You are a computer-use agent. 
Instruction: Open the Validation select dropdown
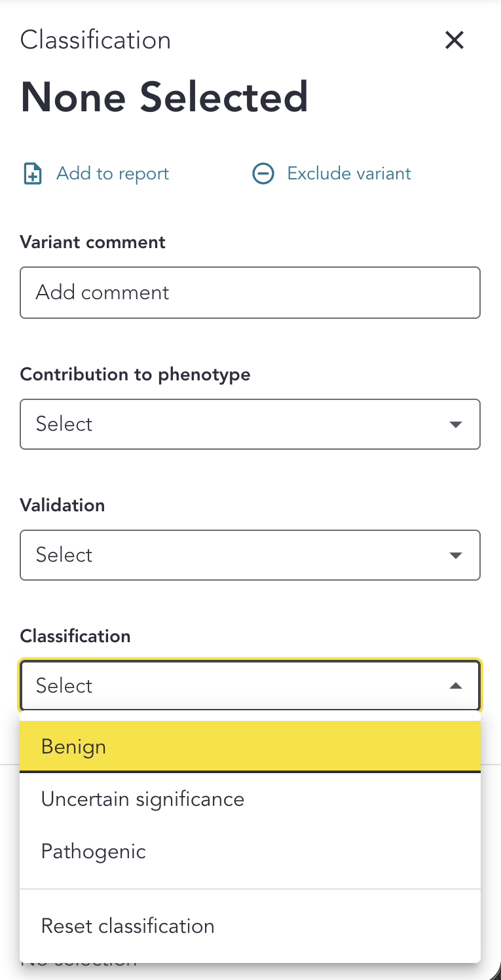click(x=250, y=555)
